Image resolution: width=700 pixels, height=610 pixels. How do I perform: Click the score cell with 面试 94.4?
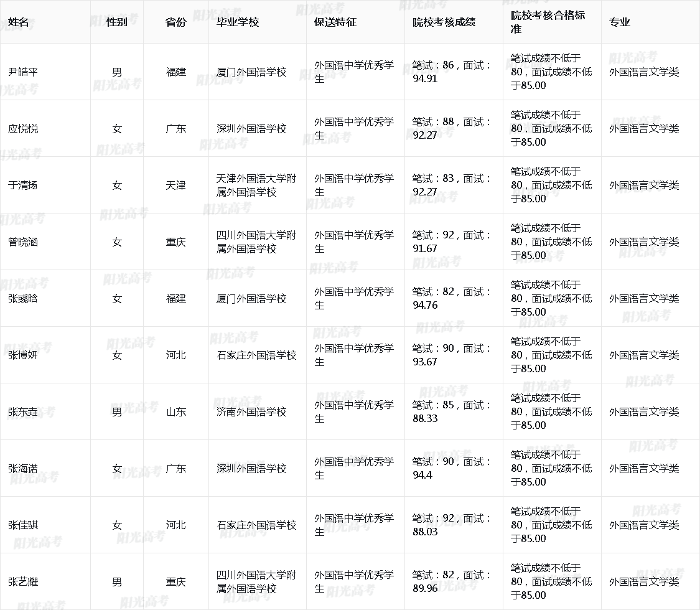[452, 468]
